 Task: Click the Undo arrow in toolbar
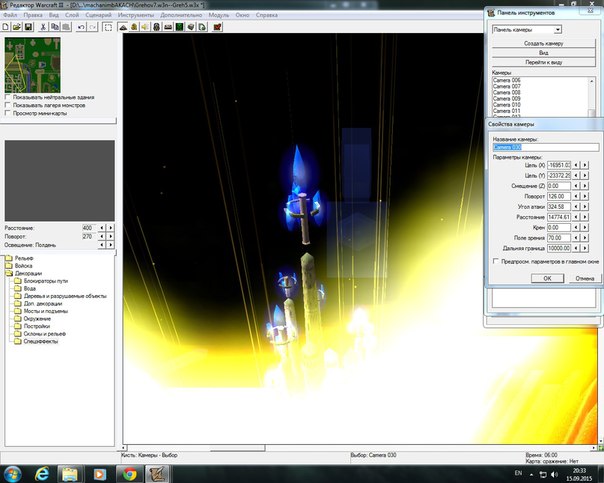tap(79, 28)
